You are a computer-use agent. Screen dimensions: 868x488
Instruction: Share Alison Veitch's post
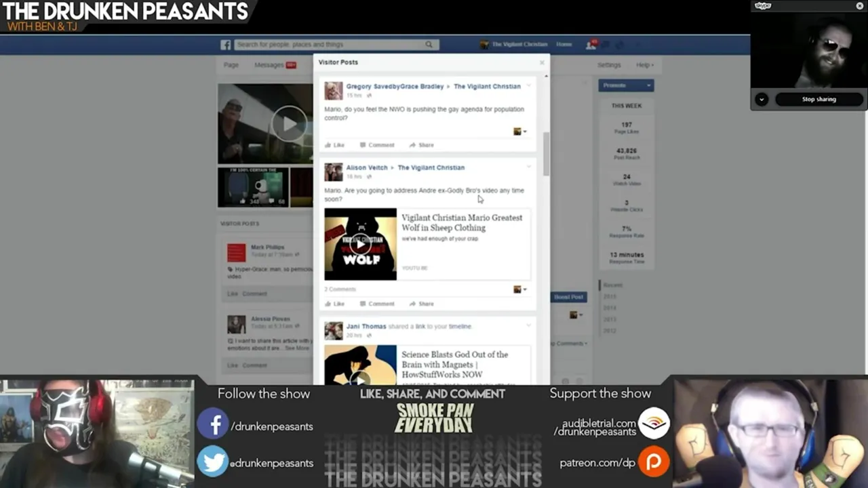[x=421, y=304]
